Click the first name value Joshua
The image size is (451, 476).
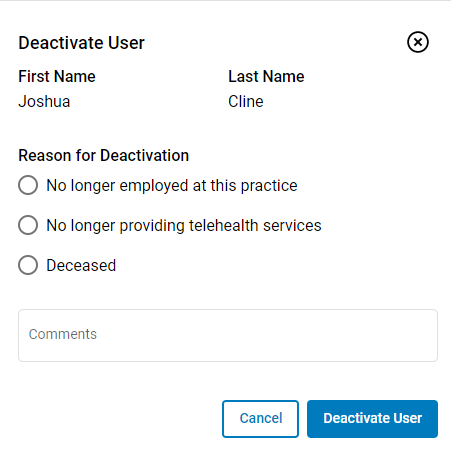pyautogui.click(x=44, y=101)
